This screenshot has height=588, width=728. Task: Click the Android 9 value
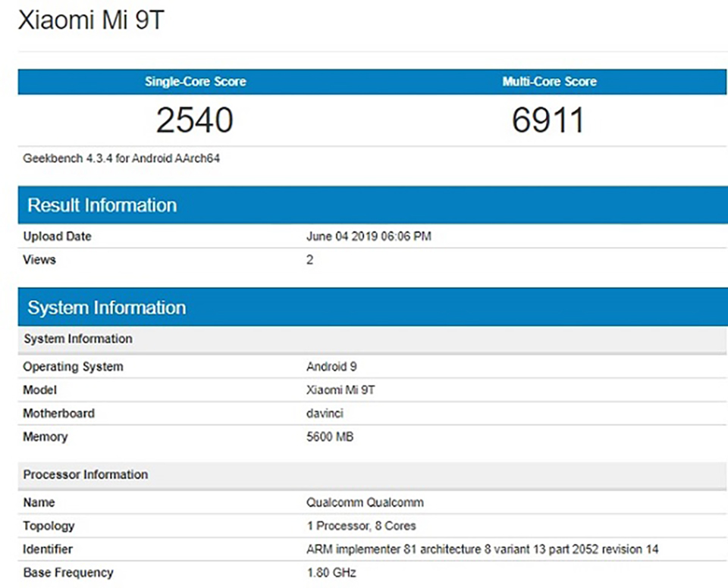point(331,367)
